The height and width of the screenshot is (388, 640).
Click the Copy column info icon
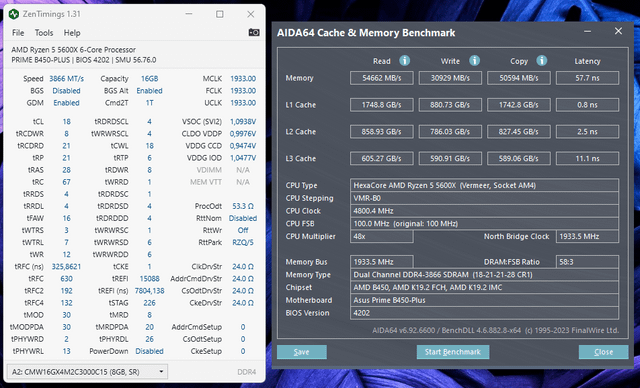click(542, 61)
